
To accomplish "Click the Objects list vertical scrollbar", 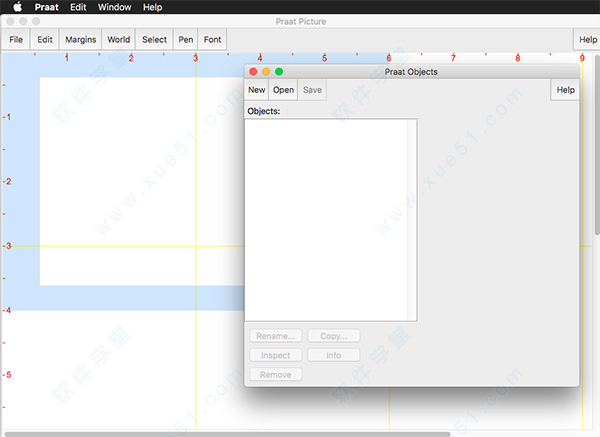I will [412, 220].
